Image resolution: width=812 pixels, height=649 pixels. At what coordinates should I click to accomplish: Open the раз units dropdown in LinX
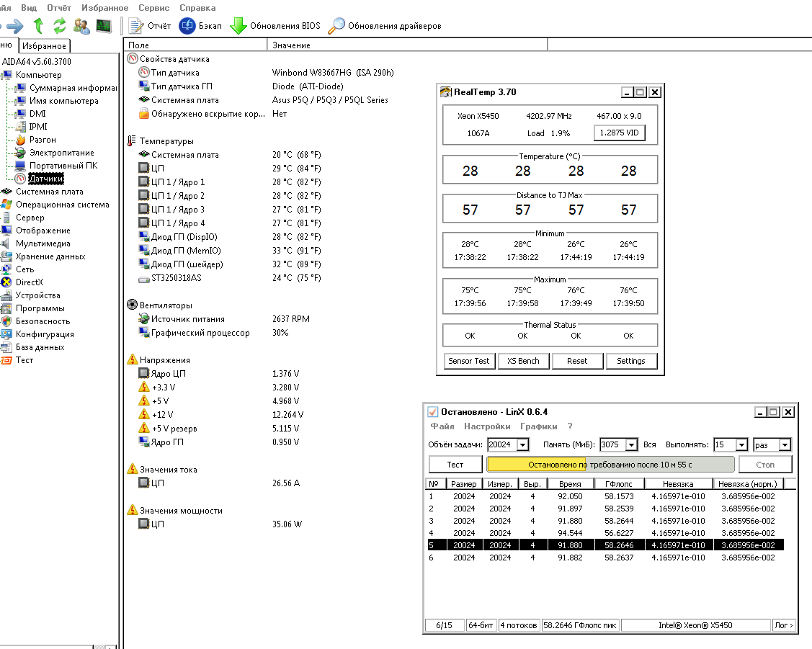[785, 445]
